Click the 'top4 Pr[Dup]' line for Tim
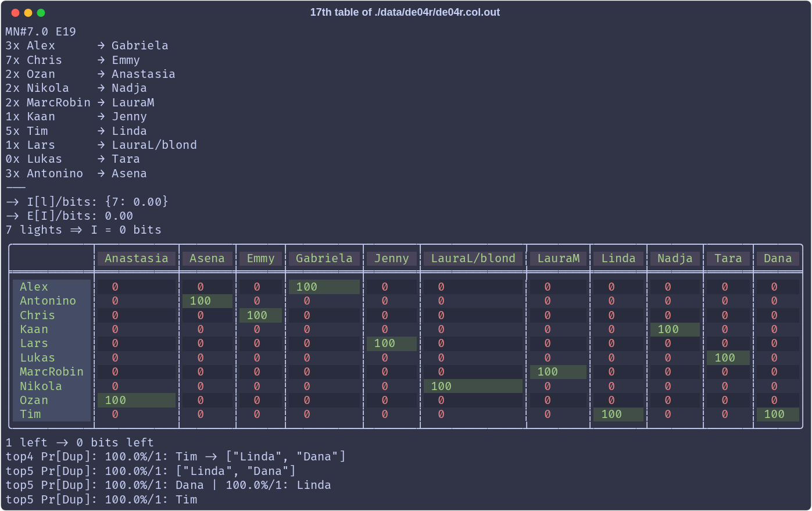The width and height of the screenshot is (812, 511). click(176, 456)
